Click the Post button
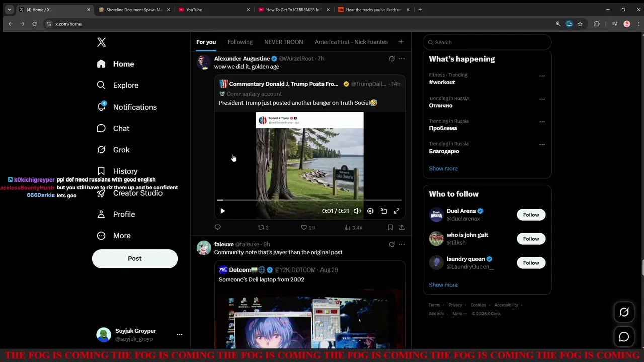The height and width of the screenshot is (362, 644). click(x=135, y=259)
